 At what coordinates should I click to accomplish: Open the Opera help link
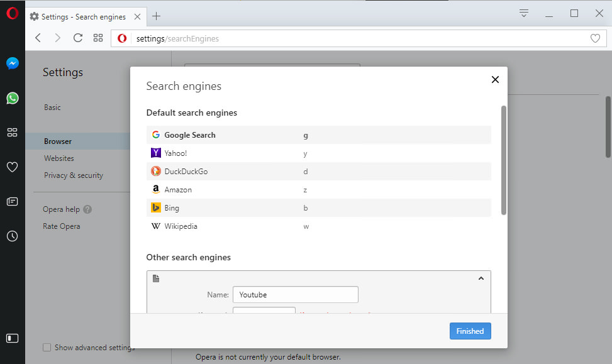[61, 209]
